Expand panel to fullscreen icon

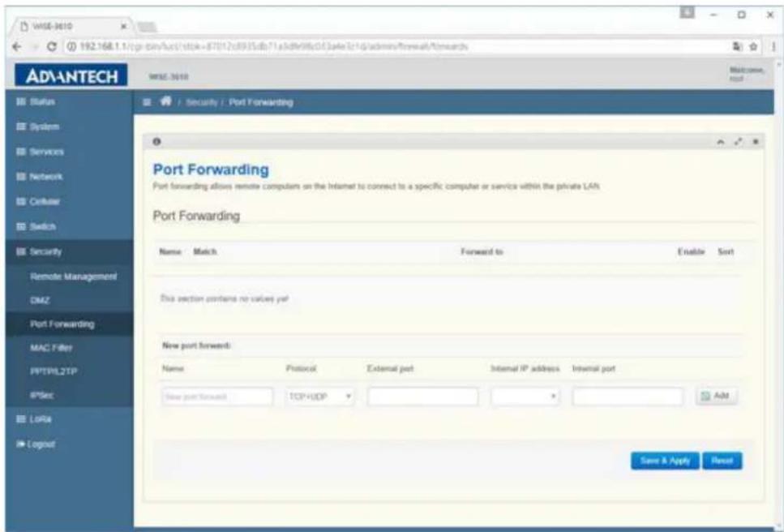(x=738, y=142)
